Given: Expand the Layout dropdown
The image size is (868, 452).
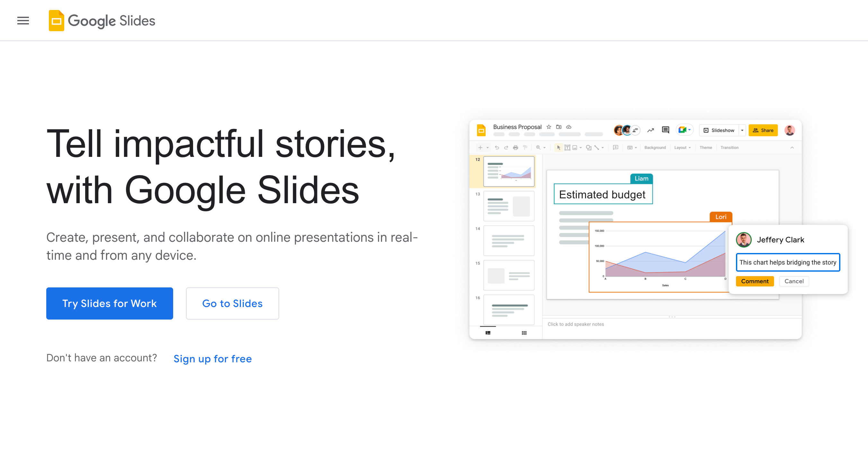Looking at the screenshot, I should (x=682, y=148).
